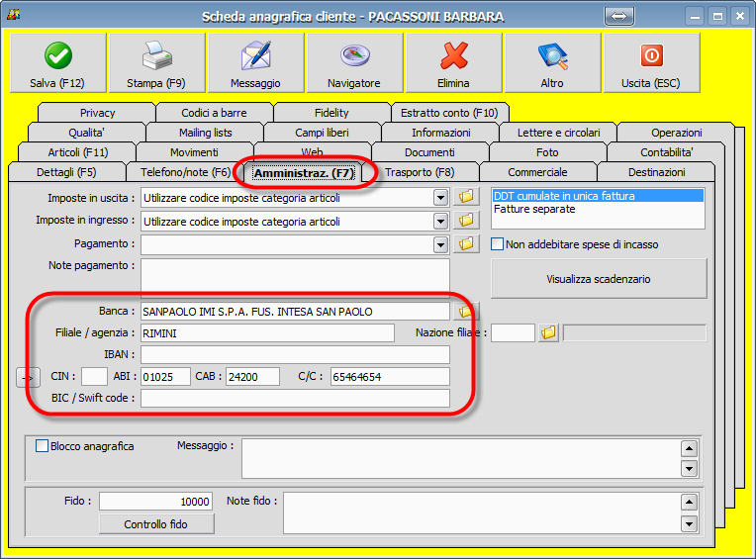Open Telefono/note (F6) tab

pos(186,172)
